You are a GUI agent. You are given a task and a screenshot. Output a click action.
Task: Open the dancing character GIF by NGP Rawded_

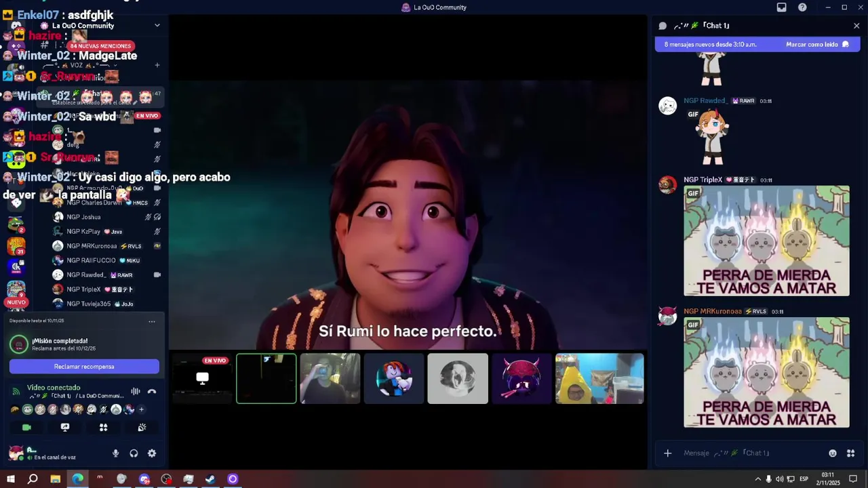point(712,137)
